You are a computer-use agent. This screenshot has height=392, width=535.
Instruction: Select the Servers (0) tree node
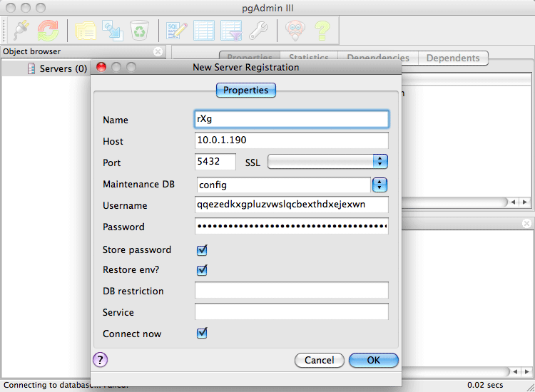(x=63, y=69)
